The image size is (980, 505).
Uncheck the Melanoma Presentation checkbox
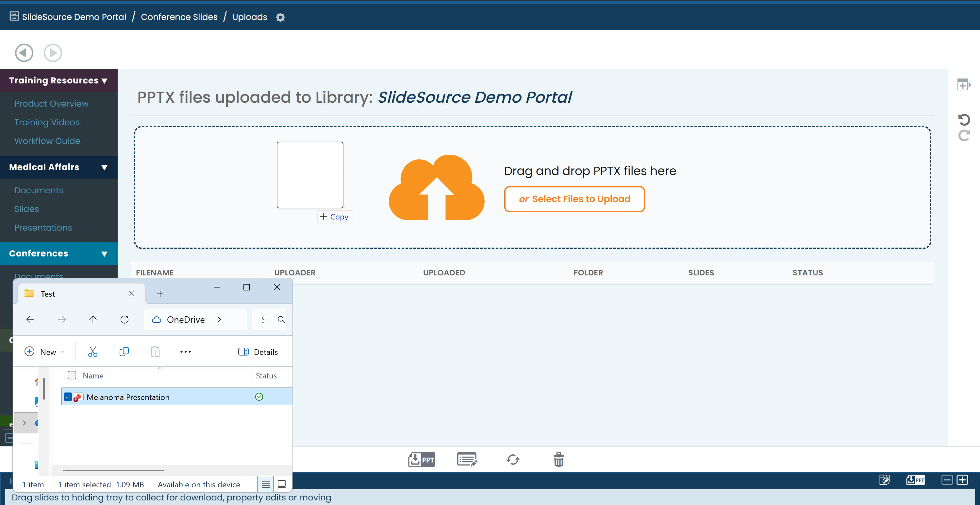pos(68,397)
